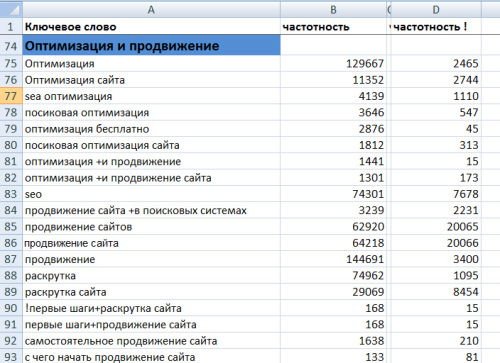Screen dimensions: 500x363
Task: Click row header 74
Action: (11, 46)
